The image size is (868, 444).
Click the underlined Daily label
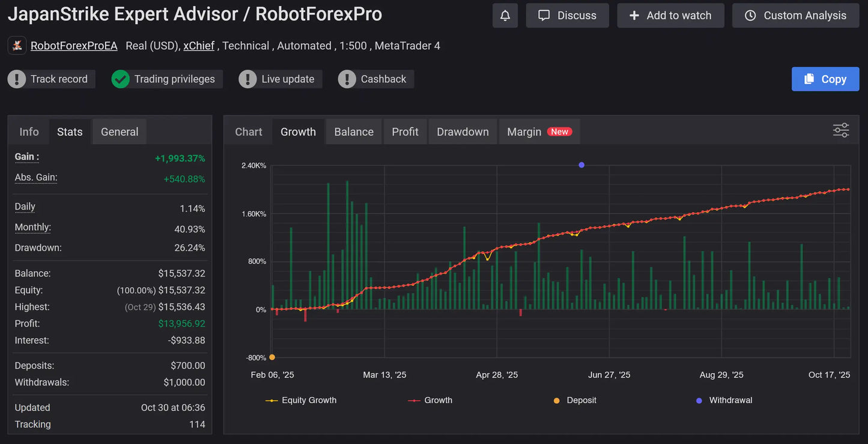coord(25,207)
